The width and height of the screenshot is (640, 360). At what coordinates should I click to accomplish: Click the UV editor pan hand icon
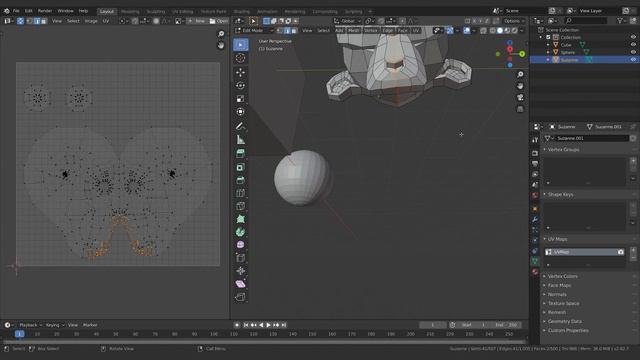[x=221, y=45]
